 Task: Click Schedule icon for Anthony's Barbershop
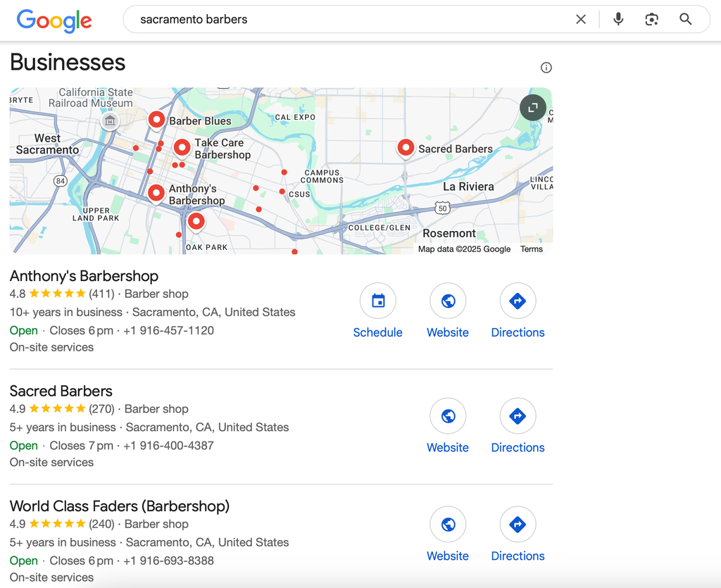378,301
